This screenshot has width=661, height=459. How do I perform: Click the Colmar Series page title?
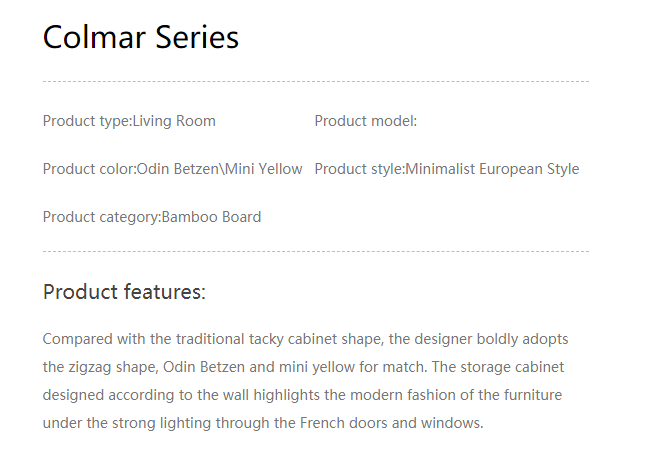pyautogui.click(x=141, y=38)
